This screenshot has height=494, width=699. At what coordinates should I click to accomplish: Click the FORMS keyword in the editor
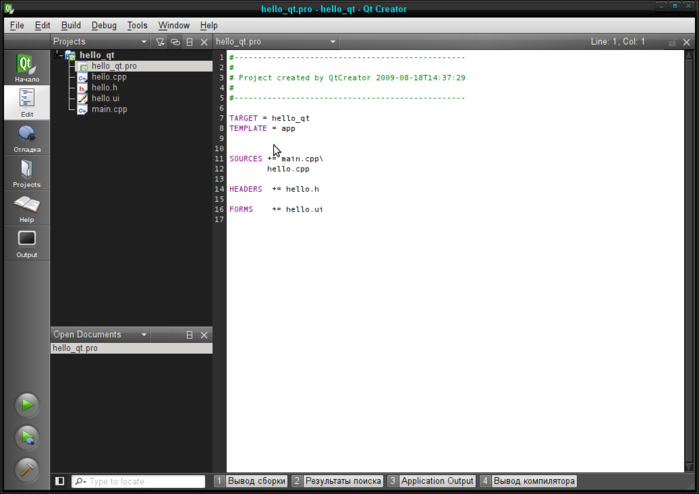pyautogui.click(x=241, y=209)
